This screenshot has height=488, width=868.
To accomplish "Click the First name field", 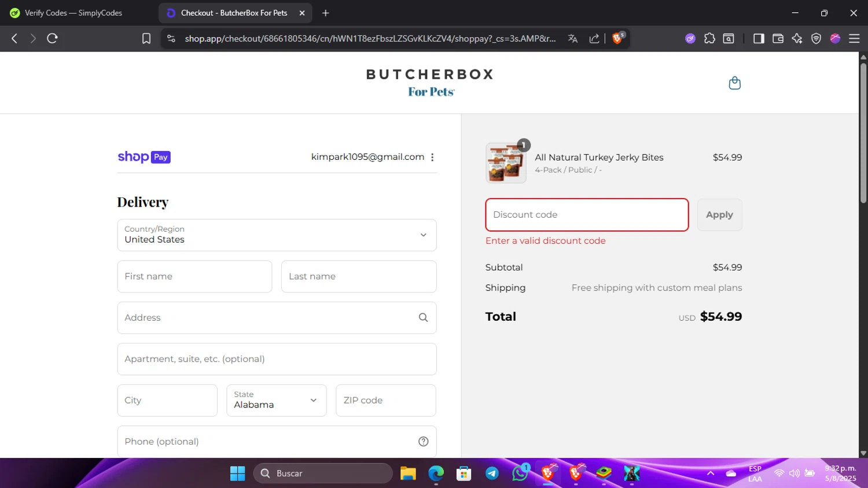I will pyautogui.click(x=194, y=276).
